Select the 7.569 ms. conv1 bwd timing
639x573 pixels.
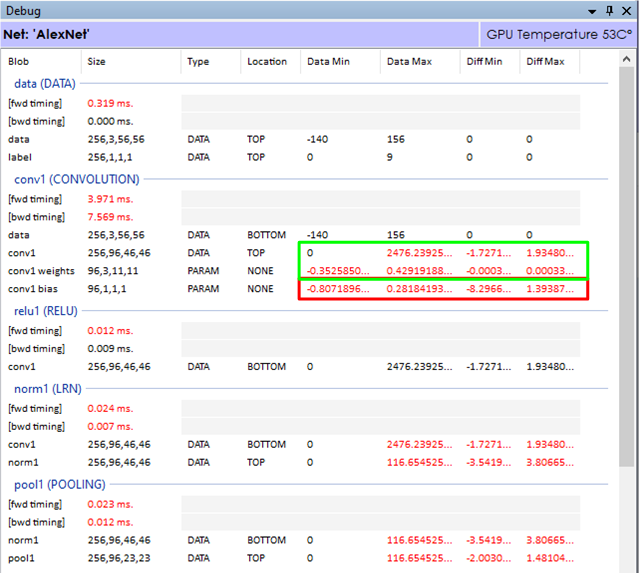[110, 217]
